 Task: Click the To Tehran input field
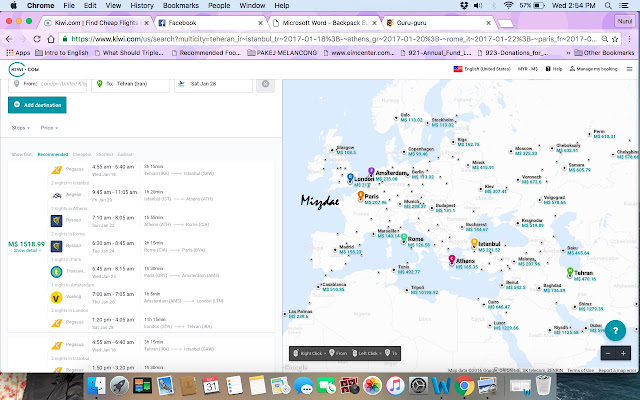coord(130,84)
